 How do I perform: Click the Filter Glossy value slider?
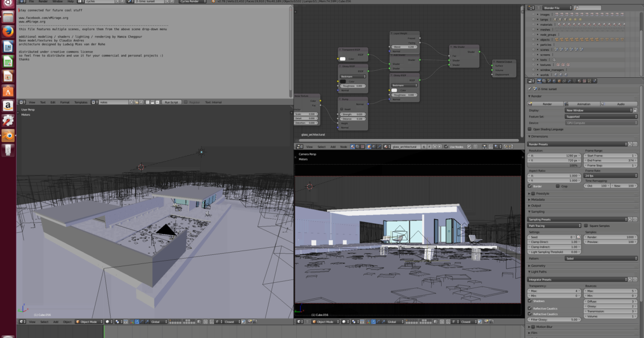point(554,319)
